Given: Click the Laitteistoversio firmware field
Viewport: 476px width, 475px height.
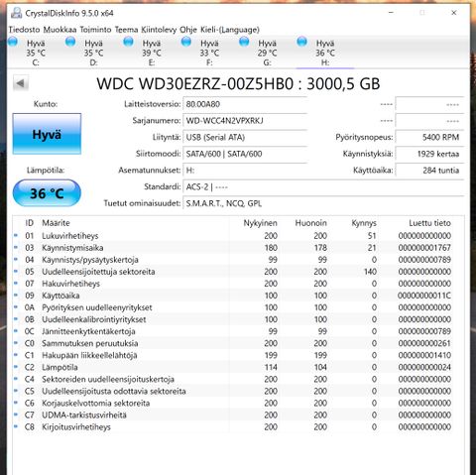Looking at the screenshot, I should [245, 104].
